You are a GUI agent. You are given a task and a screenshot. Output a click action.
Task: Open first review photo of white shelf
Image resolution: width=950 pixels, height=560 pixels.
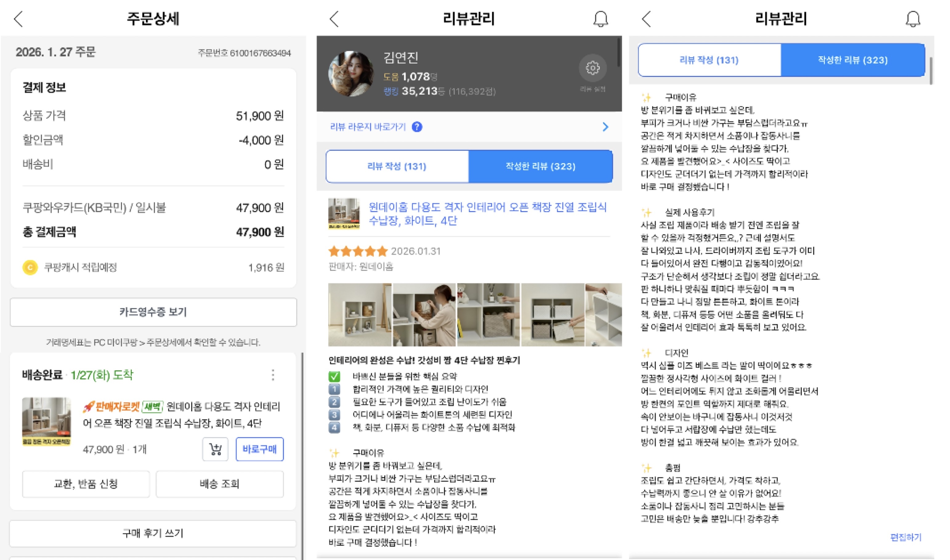[x=360, y=315]
